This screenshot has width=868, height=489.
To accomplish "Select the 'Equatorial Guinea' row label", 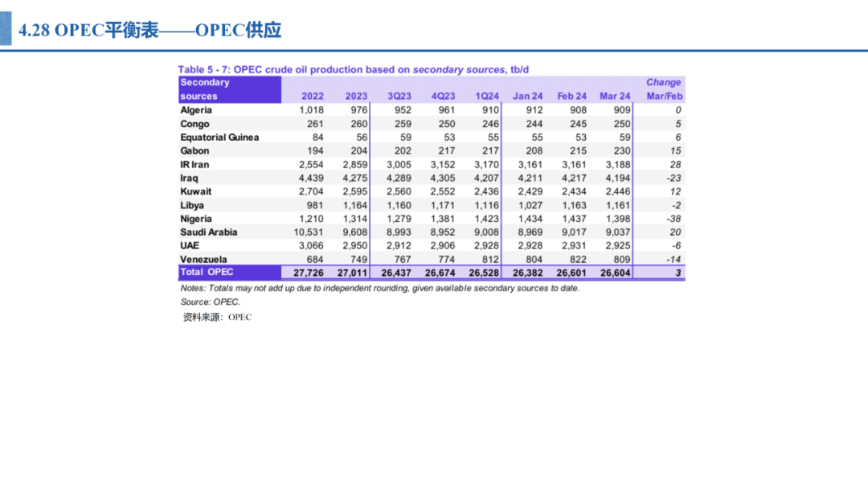I will tap(219, 138).
